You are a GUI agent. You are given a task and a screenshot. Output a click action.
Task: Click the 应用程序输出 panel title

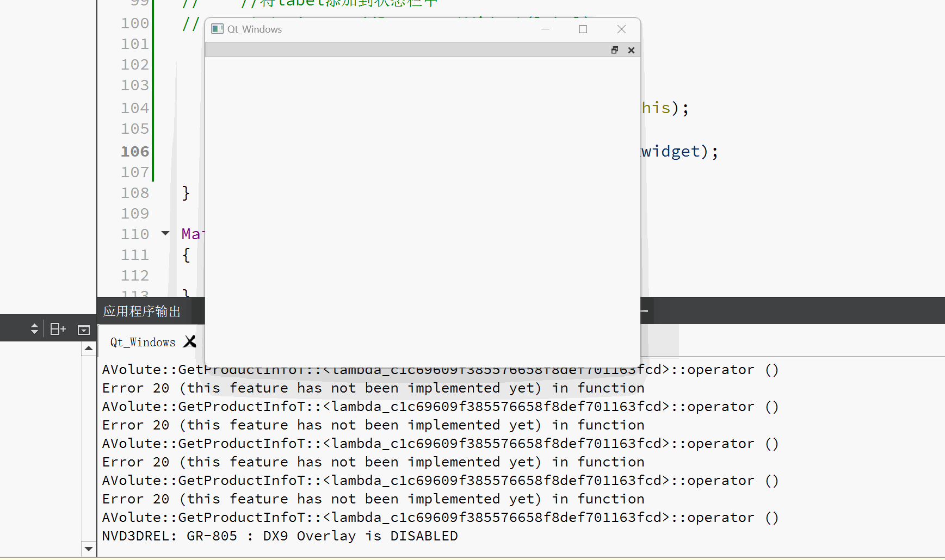(x=142, y=311)
